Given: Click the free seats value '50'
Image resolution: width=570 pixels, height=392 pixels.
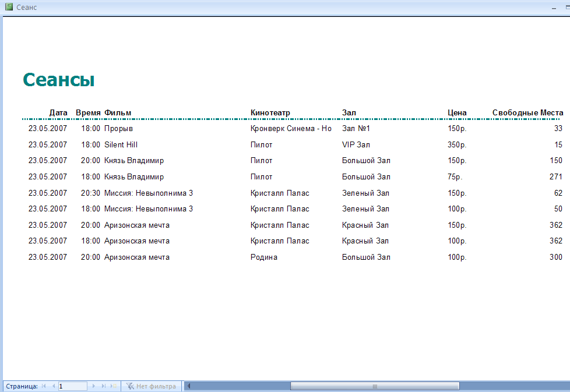Looking at the screenshot, I should pyautogui.click(x=558, y=209).
